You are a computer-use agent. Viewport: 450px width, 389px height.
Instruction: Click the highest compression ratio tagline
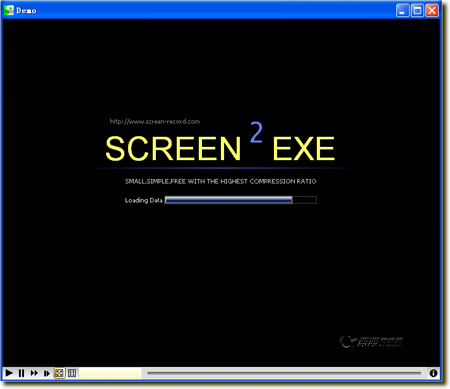[x=221, y=181]
